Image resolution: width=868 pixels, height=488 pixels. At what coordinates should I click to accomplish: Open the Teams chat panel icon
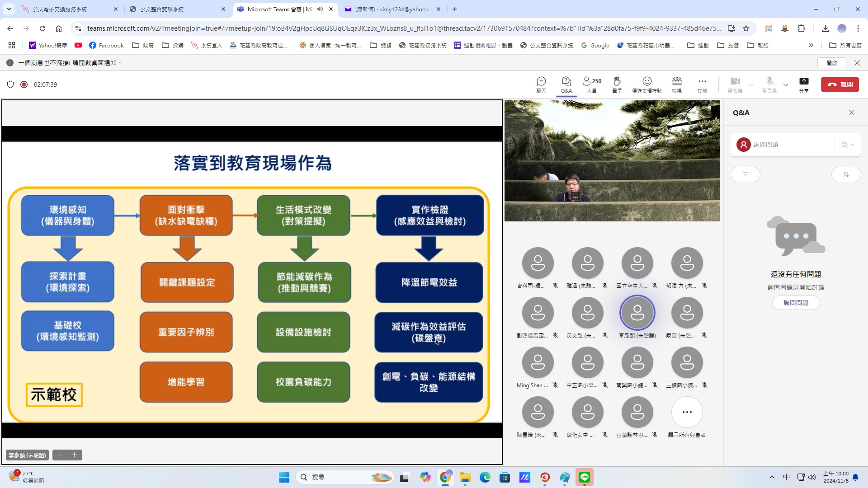(541, 84)
